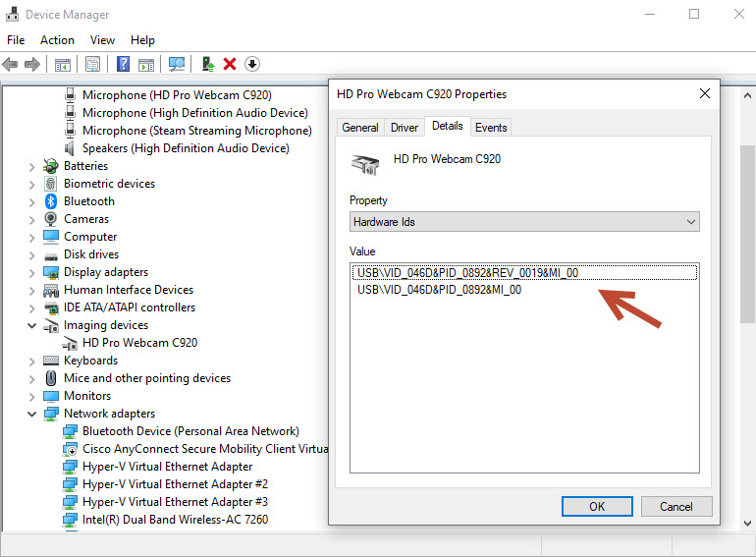Click the Display adapters category icon
The height and width of the screenshot is (557, 756).
[x=51, y=272]
